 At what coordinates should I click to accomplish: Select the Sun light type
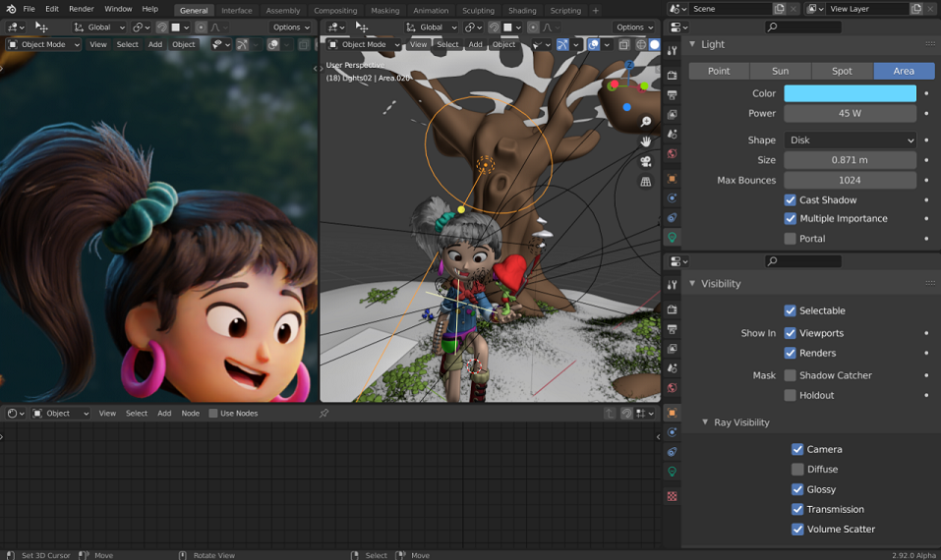(780, 71)
